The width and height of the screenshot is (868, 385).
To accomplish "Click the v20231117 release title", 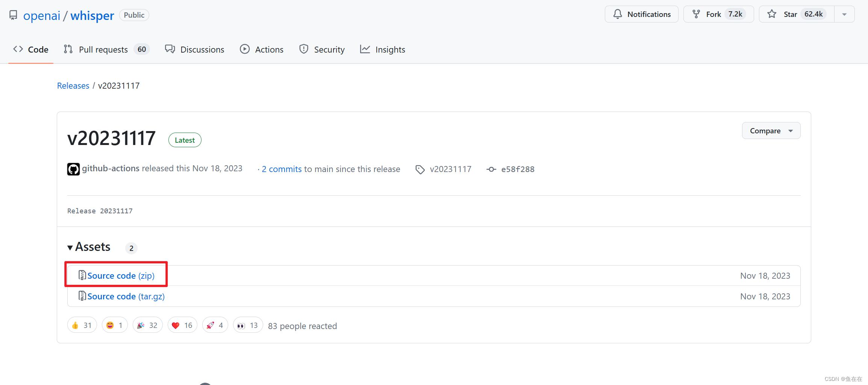I will point(111,138).
